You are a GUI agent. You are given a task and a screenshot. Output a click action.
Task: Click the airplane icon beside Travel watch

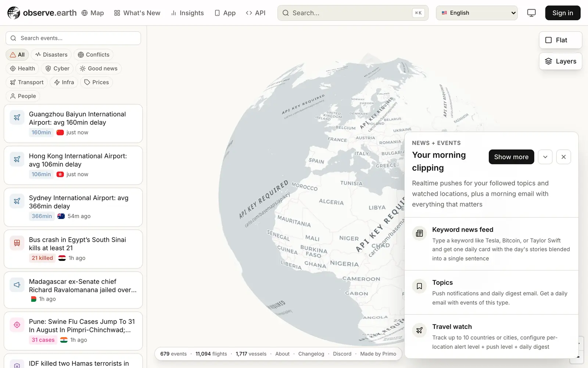419,330
